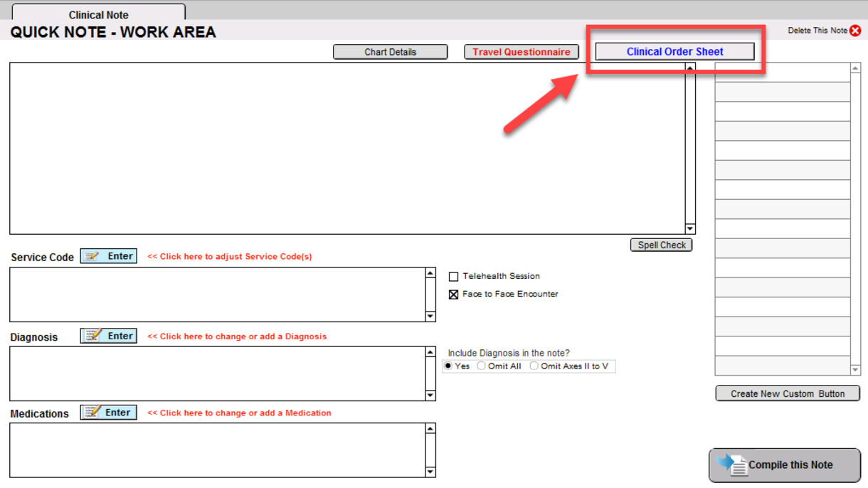
Task: Click the Medications Enter button
Action: pos(108,412)
